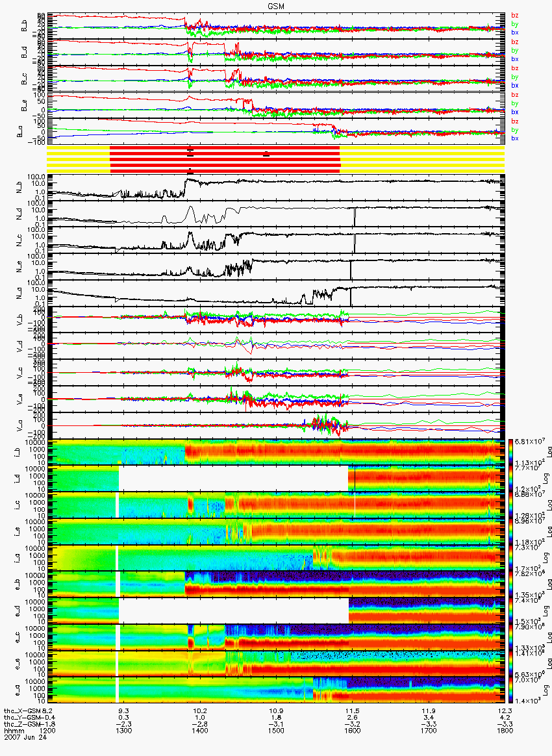This screenshot has height=756, width=552.
Task: Click the N_b density axis label
Action: (x=20, y=186)
